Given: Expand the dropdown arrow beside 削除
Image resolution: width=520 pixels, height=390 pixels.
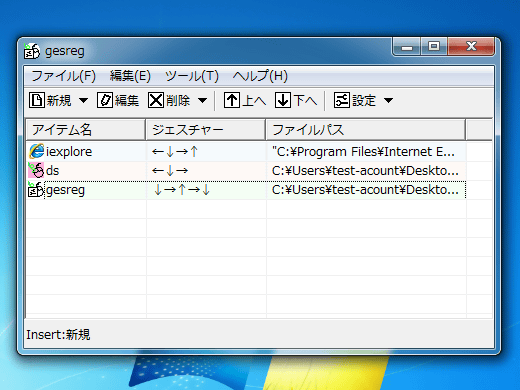Looking at the screenshot, I should click(202, 100).
